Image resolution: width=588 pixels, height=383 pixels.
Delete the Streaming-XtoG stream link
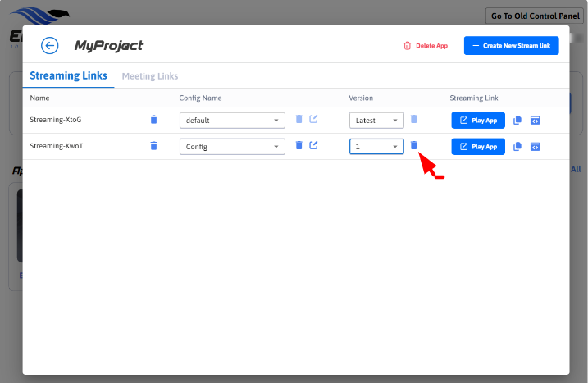click(153, 120)
